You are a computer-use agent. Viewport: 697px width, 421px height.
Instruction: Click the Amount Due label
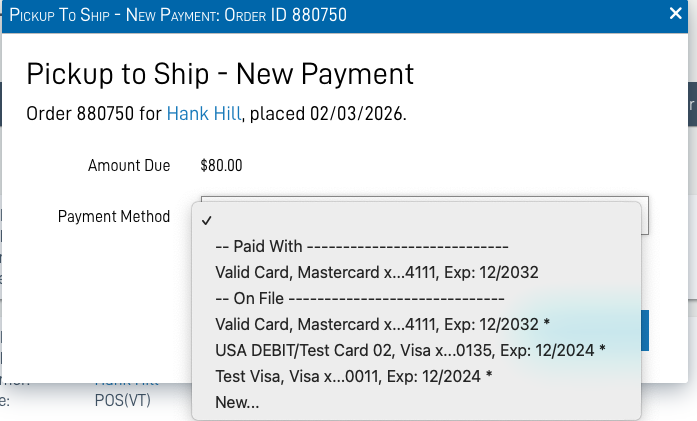[x=129, y=166]
